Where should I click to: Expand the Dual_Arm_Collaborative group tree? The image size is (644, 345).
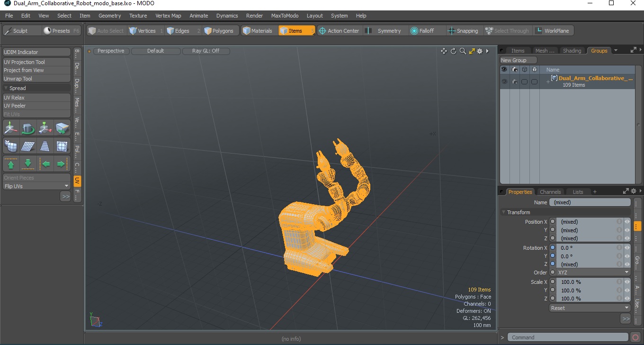pyautogui.click(x=548, y=82)
